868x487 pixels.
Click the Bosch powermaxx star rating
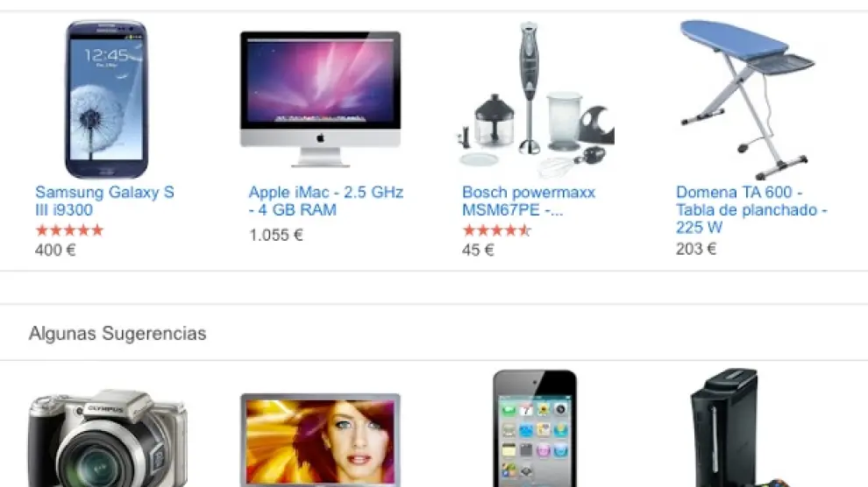point(496,230)
